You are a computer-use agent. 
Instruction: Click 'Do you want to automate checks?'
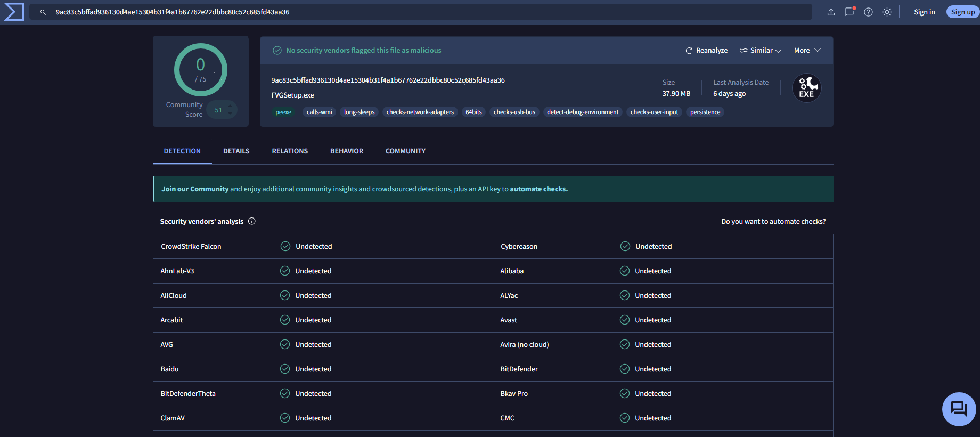(773, 222)
